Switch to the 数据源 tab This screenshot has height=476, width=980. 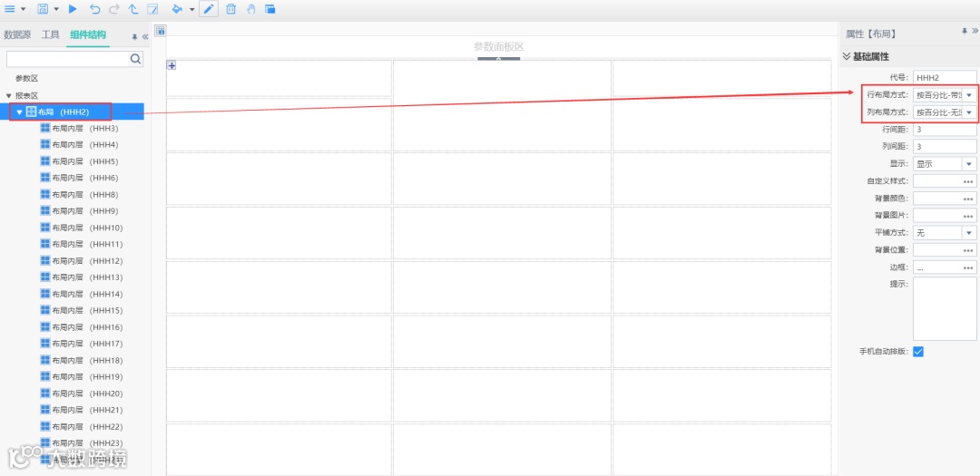pyautogui.click(x=17, y=35)
